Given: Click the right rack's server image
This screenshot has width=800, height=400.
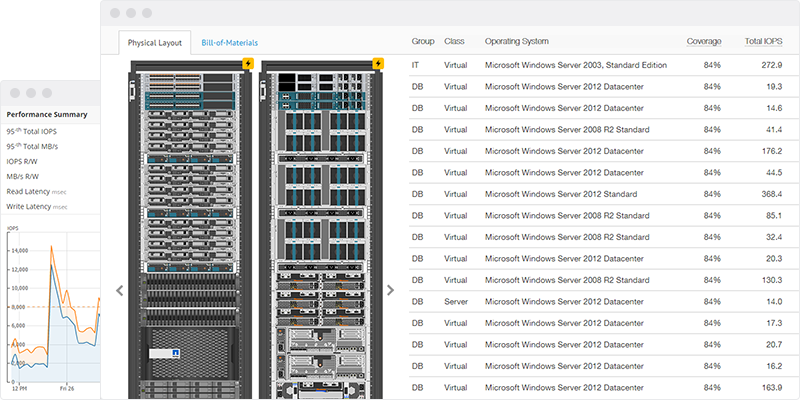Looking at the screenshot, I should 322,230.
